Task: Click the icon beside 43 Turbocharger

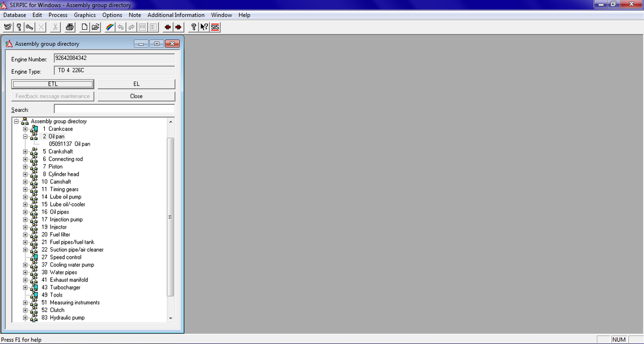Action: 34,288
